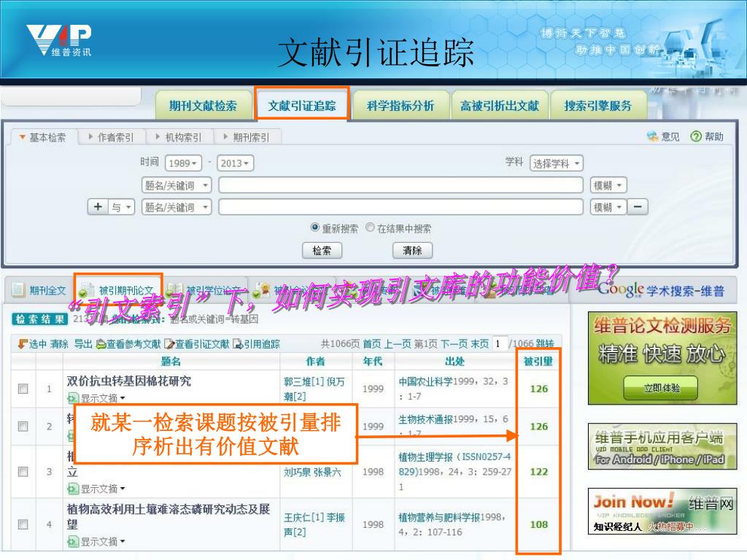The image size is (747, 560).
Task: Click citation count 122
Action: coord(539,472)
